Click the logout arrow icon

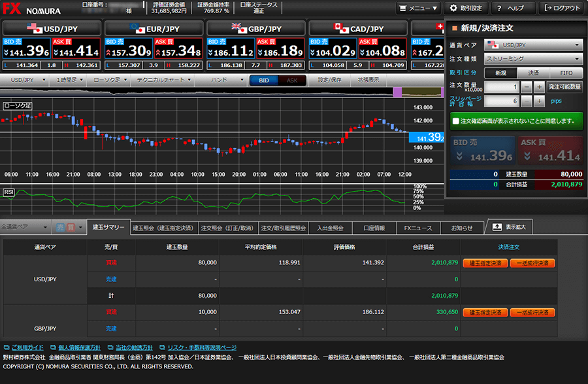coord(548,8)
